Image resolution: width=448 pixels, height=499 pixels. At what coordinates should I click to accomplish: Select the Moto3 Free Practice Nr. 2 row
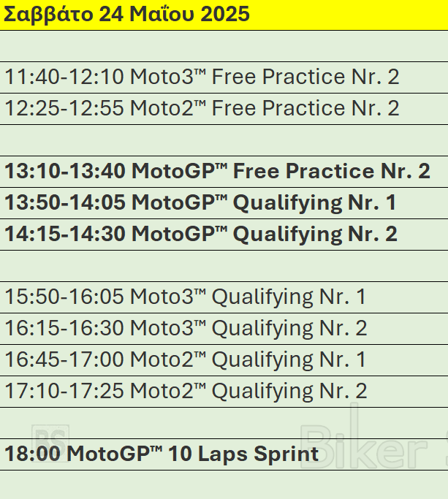[x=224, y=77]
